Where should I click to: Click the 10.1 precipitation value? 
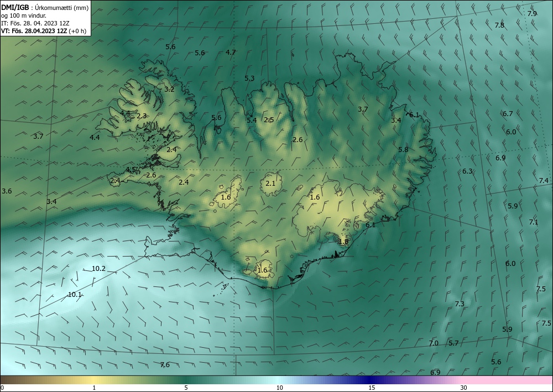75,295
